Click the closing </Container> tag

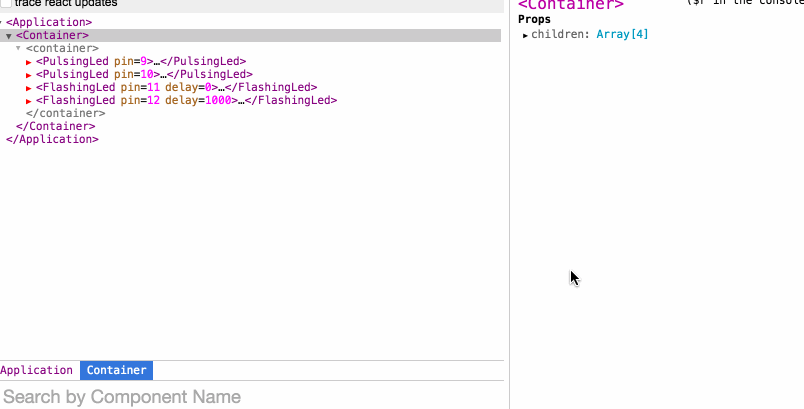pos(56,126)
